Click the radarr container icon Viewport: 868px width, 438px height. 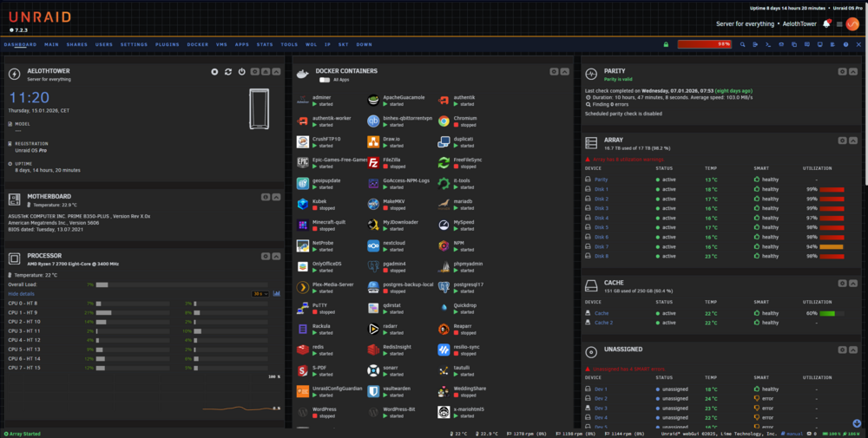(x=373, y=329)
